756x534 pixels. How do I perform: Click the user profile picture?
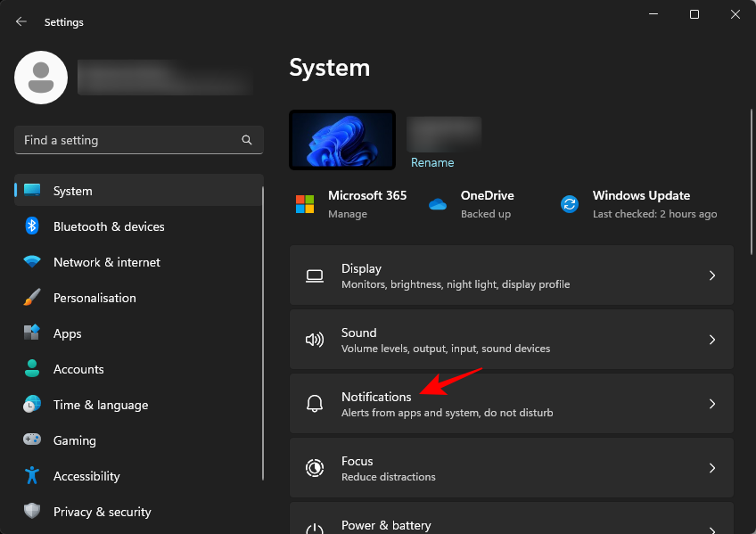[40, 78]
